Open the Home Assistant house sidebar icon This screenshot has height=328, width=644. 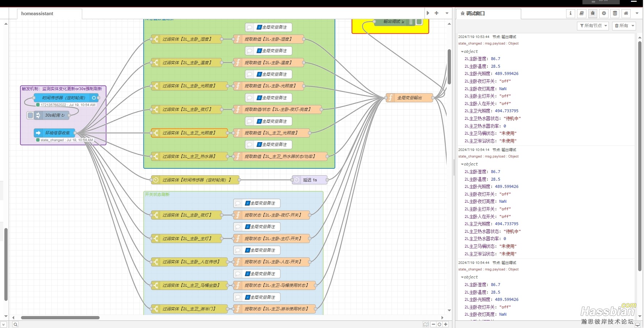pyautogui.click(x=626, y=13)
